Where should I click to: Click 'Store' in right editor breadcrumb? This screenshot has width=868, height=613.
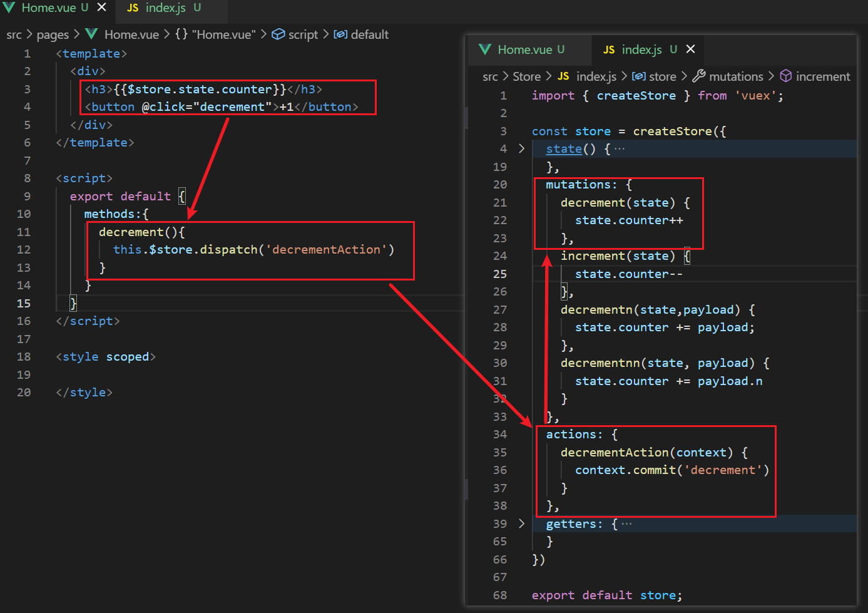point(526,76)
